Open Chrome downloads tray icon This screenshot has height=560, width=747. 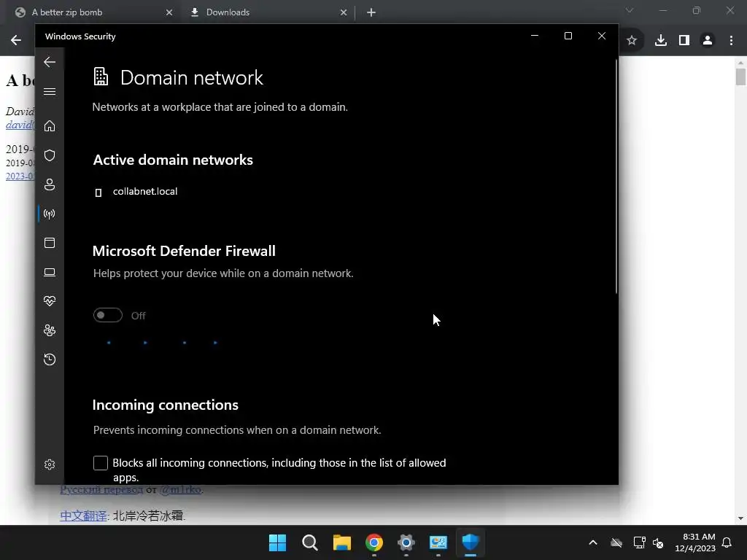click(661, 41)
